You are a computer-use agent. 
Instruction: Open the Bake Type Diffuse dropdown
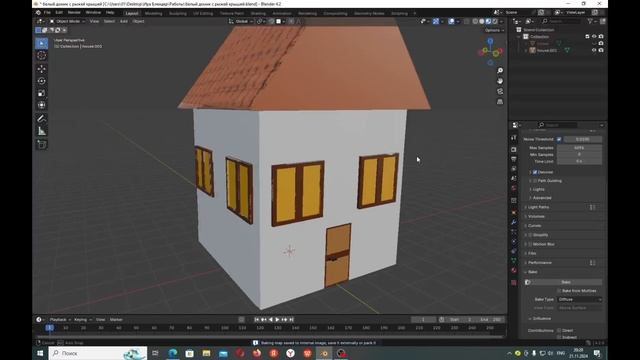(x=580, y=300)
